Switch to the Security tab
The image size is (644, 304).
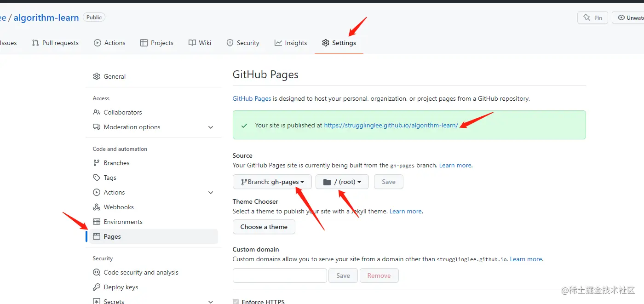coord(243,43)
